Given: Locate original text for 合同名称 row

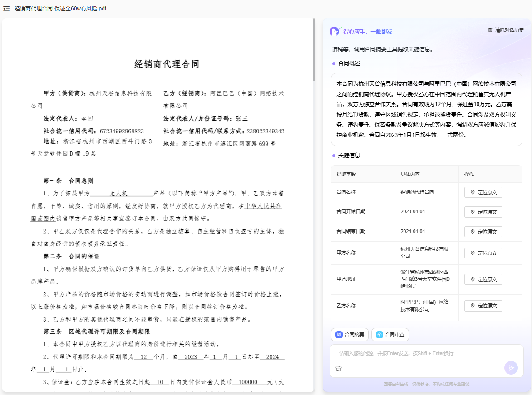Looking at the screenshot, I should tap(483, 192).
